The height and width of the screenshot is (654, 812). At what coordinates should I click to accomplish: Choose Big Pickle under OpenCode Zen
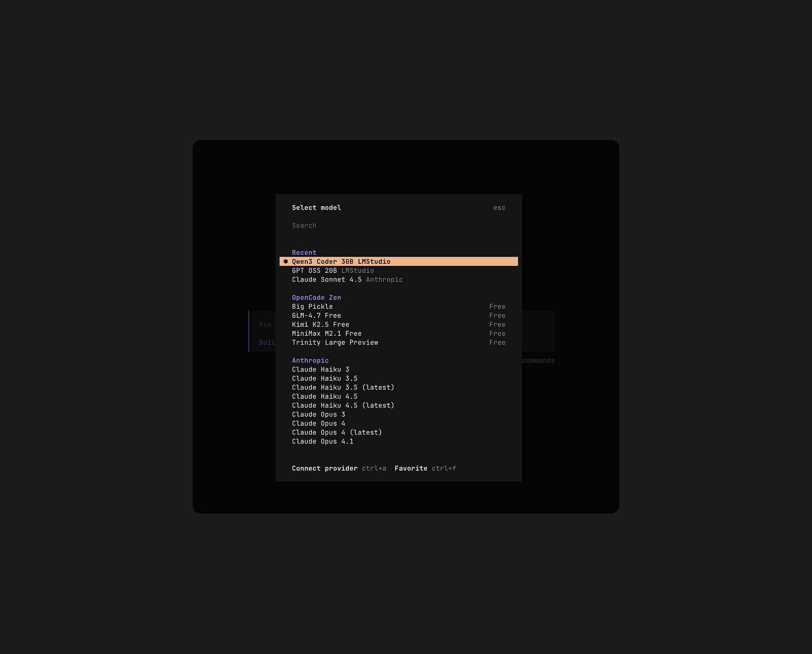coord(312,306)
